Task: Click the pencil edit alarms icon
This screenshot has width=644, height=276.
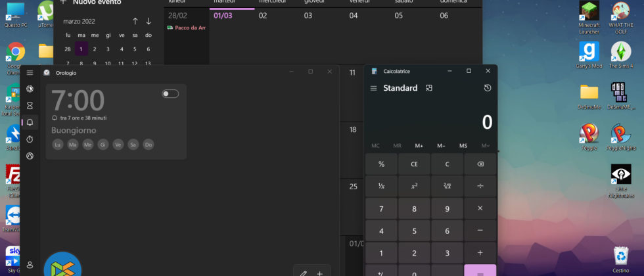Action: tap(303, 272)
